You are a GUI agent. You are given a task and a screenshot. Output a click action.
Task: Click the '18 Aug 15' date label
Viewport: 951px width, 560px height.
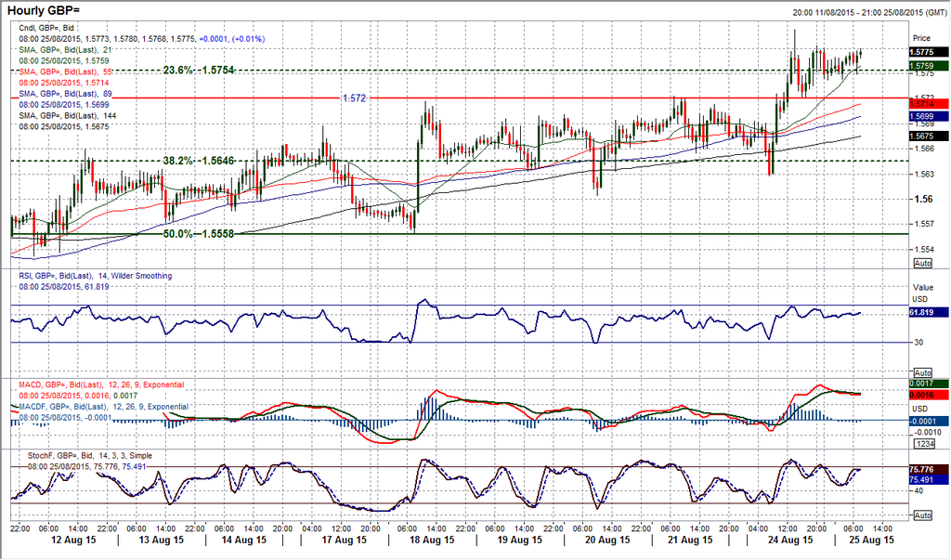tap(431, 540)
